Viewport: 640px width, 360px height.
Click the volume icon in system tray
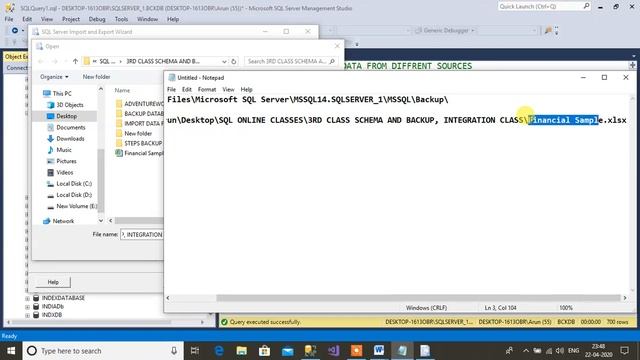560,351
